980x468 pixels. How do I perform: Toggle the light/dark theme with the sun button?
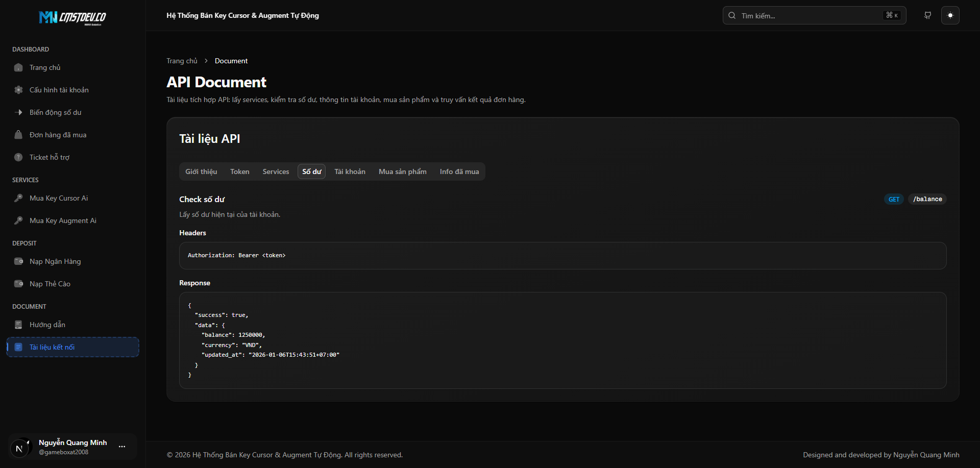(x=950, y=15)
